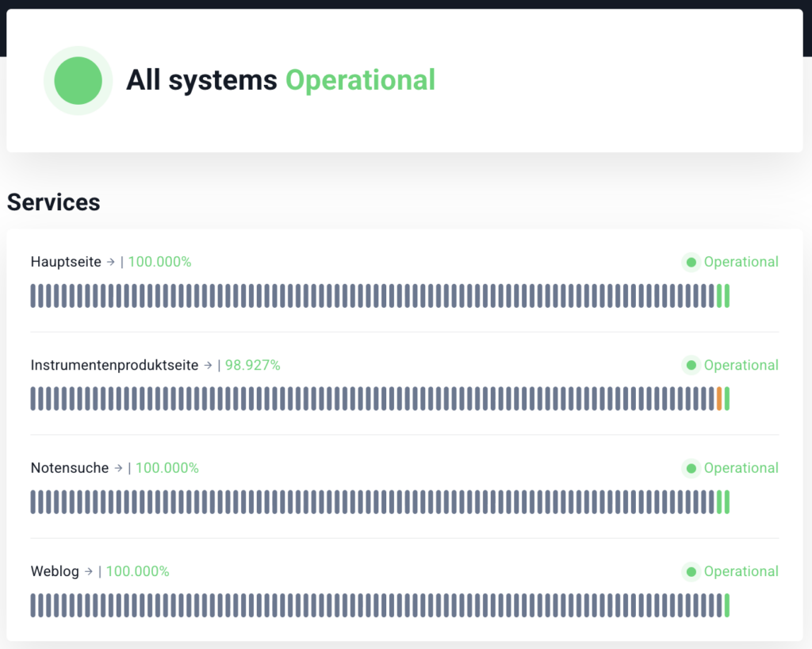Click the large green all-systems status circle

78,81
